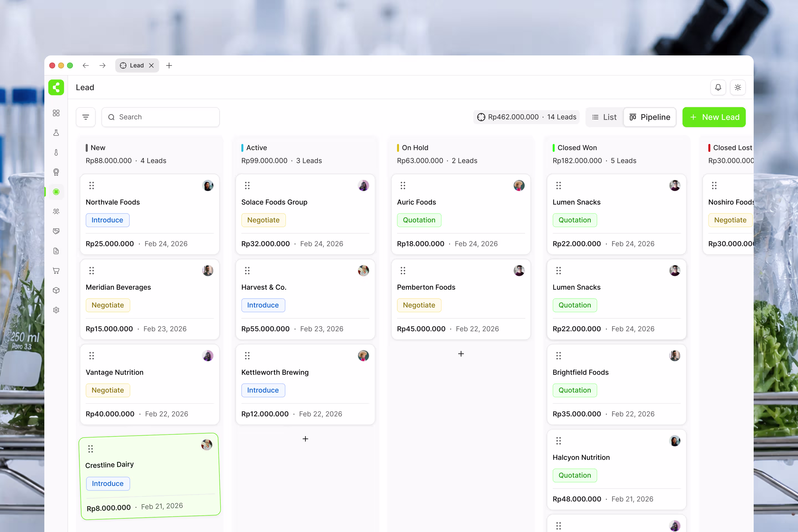This screenshot has width=798, height=532.
Task: Grab the Meridian Beverages drag handle
Action: point(92,270)
